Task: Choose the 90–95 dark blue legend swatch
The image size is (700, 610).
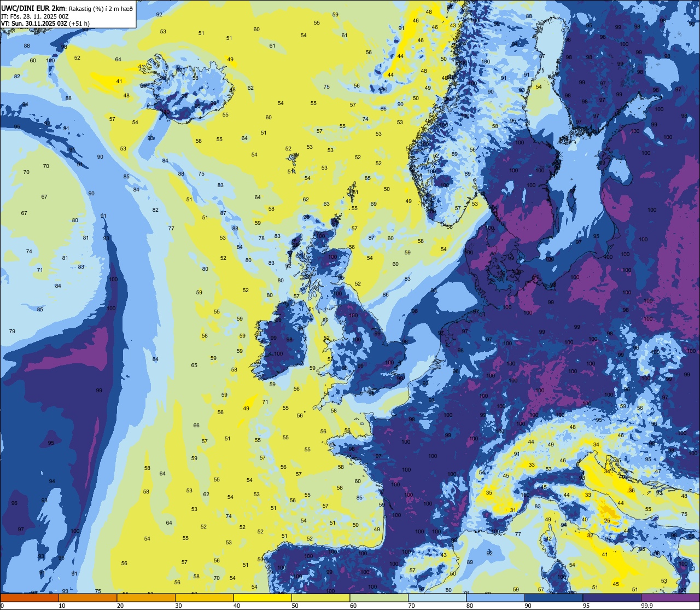Action: (x=553, y=597)
